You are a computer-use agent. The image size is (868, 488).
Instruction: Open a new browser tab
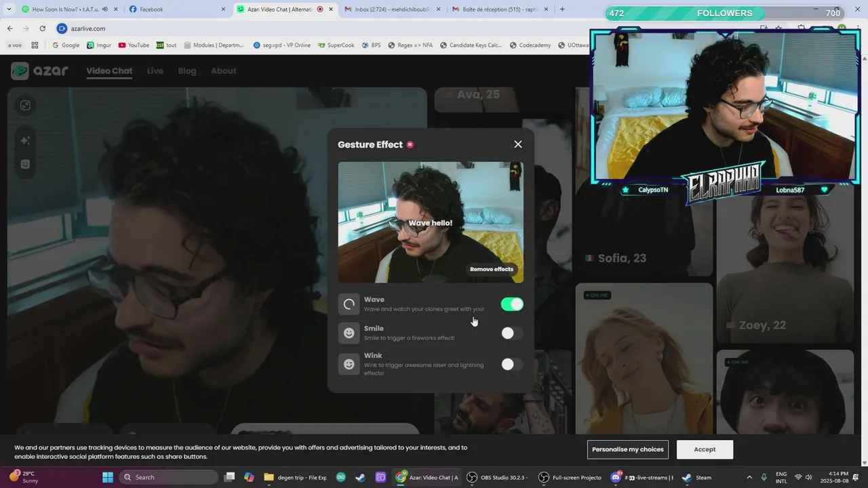[562, 9]
